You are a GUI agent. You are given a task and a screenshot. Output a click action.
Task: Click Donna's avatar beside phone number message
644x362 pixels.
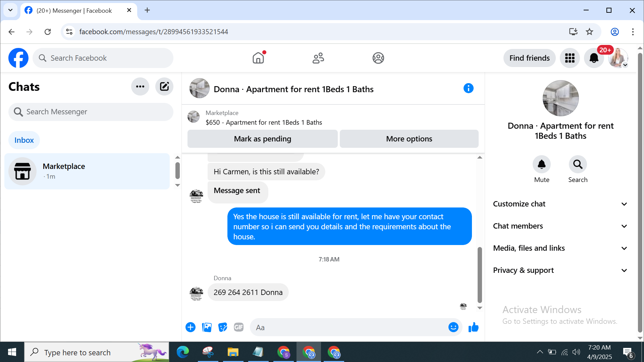tap(196, 294)
